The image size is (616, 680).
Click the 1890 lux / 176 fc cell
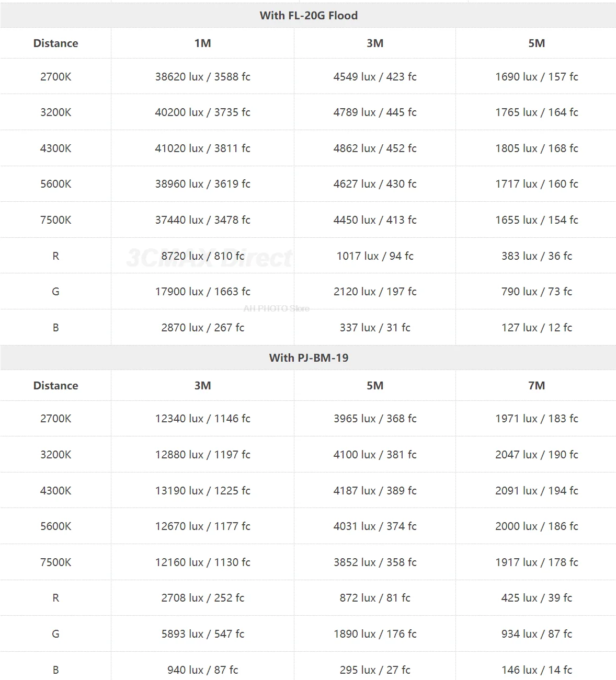375,634
